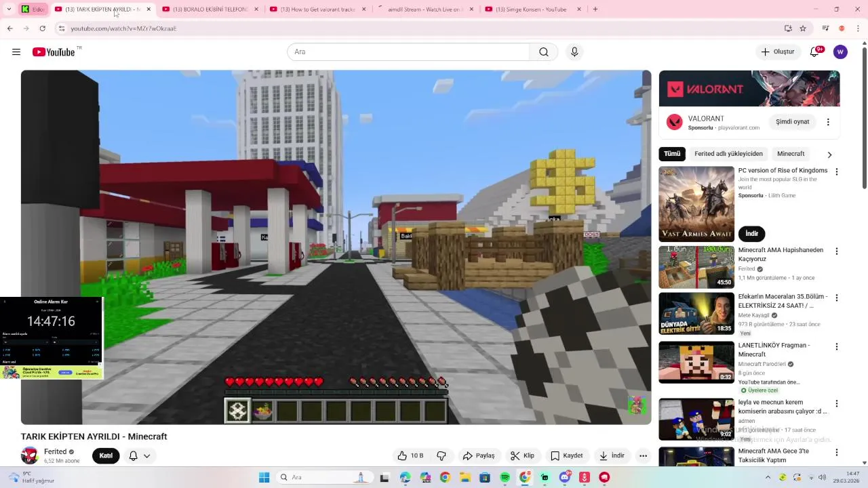Open the Valorant ad banner image
This screenshot has height=488, width=868.
pos(749,89)
